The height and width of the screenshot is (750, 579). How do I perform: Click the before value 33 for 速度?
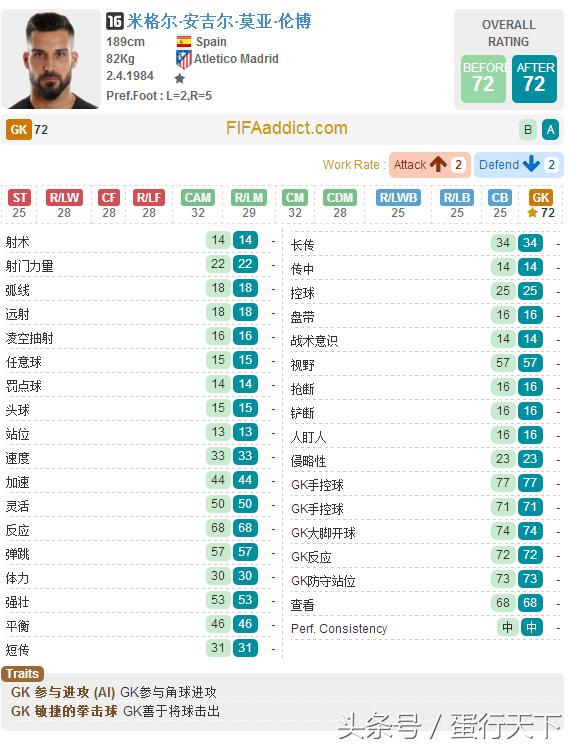[x=218, y=456]
